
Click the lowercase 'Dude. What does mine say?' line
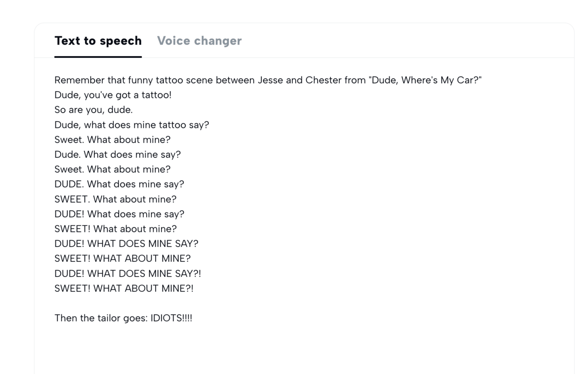(117, 154)
